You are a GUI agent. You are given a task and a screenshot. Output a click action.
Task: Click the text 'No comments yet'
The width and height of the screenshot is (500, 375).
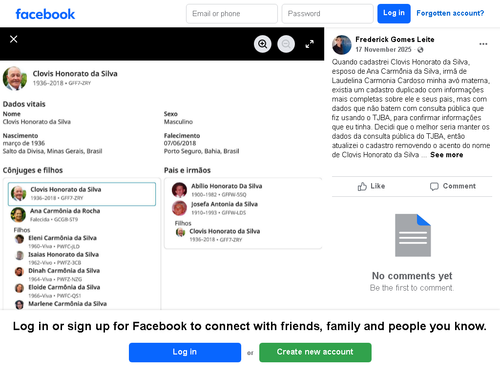[x=412, y=276]
